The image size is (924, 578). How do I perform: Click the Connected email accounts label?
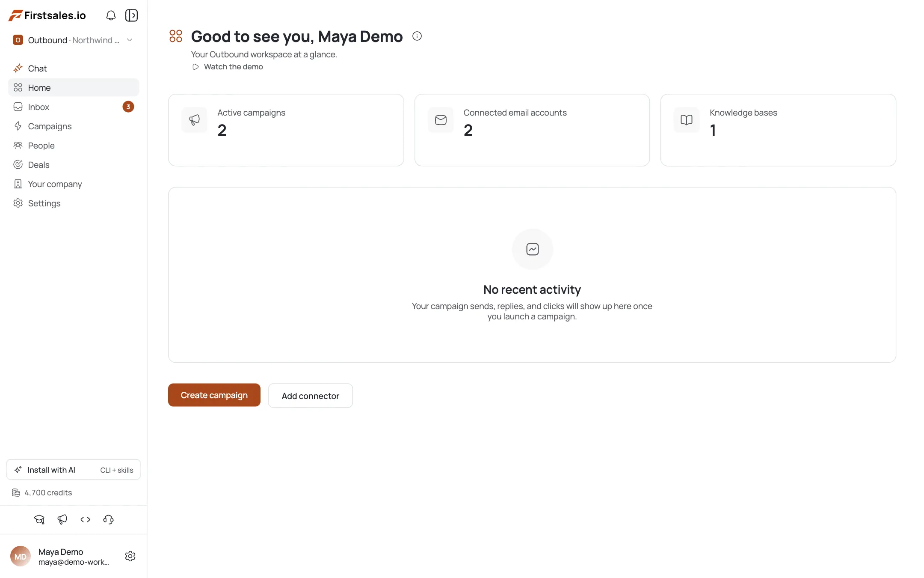pos(515,113)
